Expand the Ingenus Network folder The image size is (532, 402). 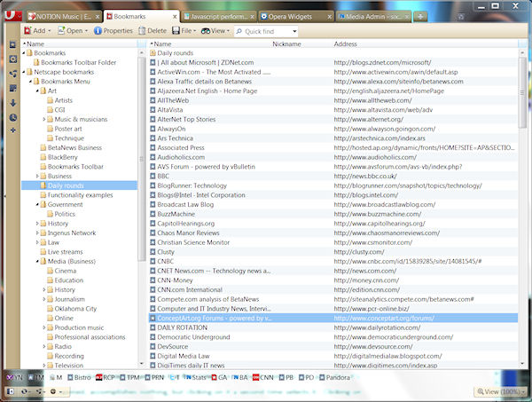(x=37, y=233)
